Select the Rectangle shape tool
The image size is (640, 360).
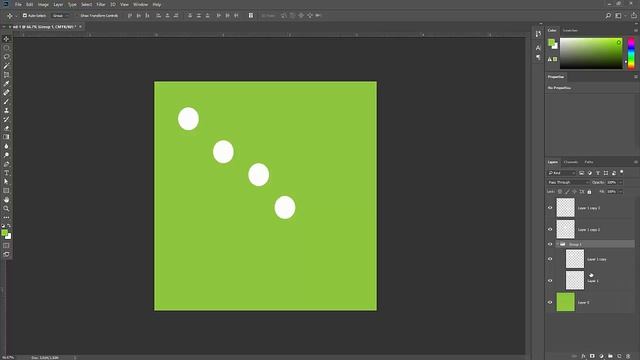[x=6, y=191]
